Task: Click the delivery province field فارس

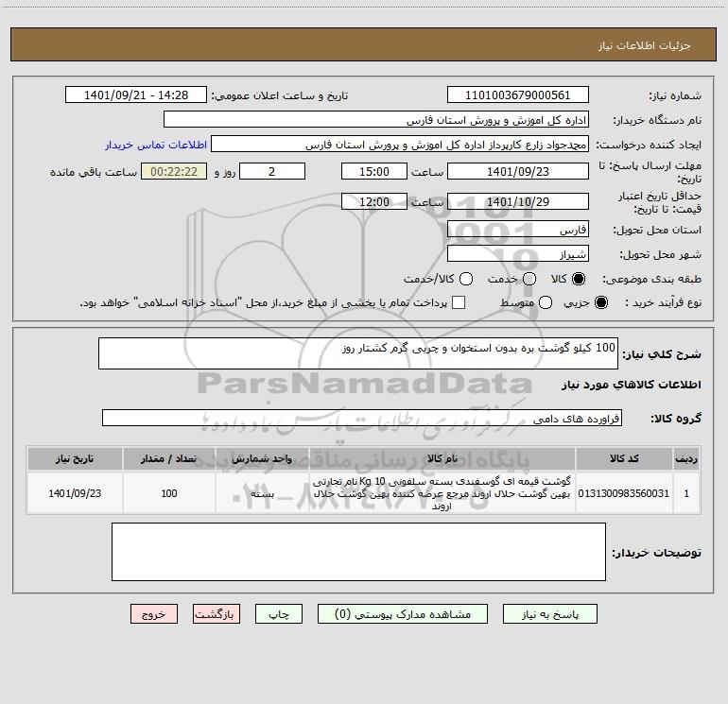Action: click(x=518, y=229)
